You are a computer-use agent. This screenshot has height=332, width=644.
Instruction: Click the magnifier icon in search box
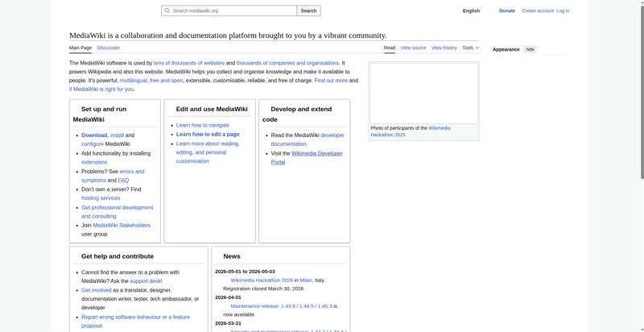167,11
